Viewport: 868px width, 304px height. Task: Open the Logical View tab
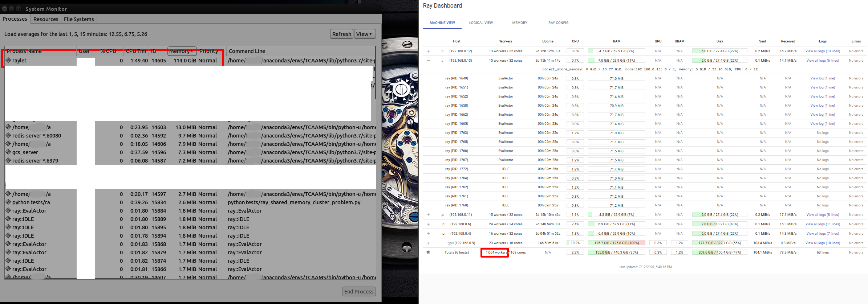tap(481, 23)
